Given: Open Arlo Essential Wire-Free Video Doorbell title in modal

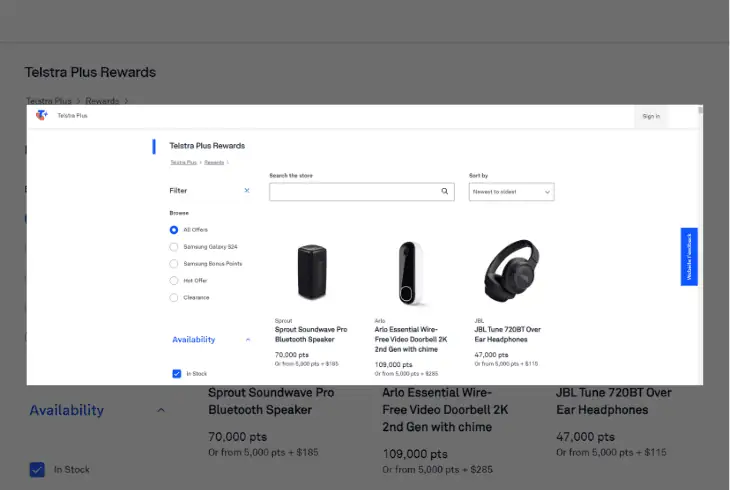Looking at the screenshot, I should (x=411, y=339).
